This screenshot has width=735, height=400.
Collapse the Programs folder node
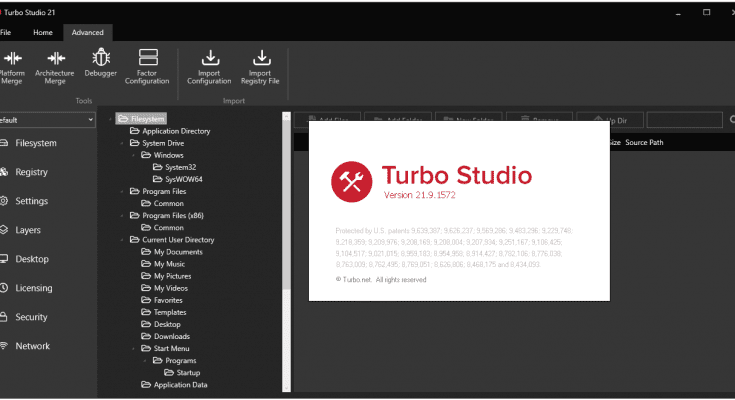click(145, 361)
